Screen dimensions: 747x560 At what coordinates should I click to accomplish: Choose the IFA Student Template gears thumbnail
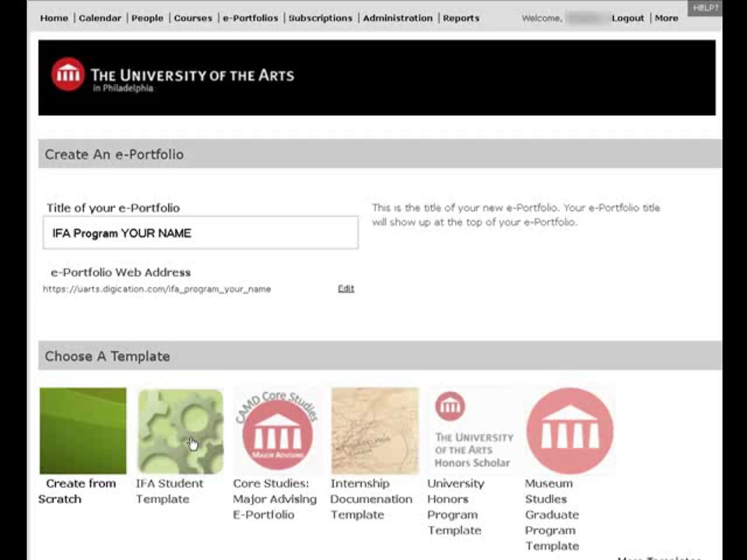(181, 432)
